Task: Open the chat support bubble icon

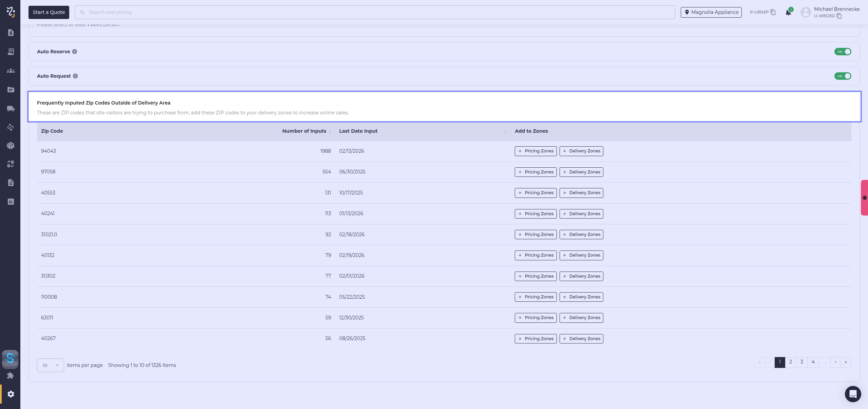Action: coord(853,394)
